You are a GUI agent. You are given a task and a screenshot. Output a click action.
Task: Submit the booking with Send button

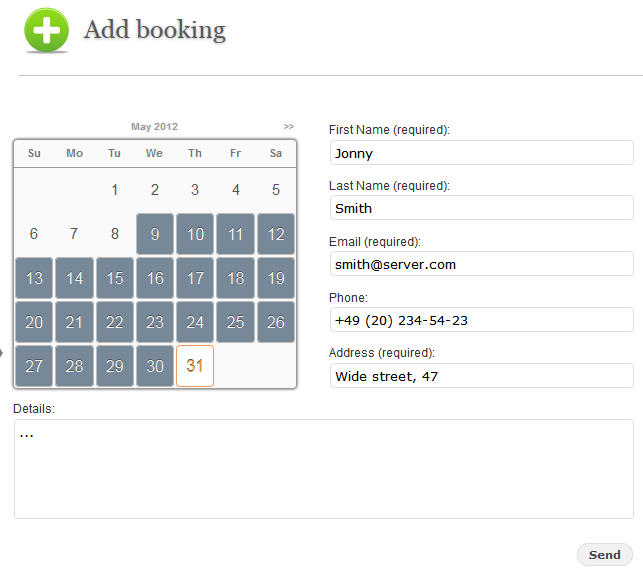coord(604,554)
